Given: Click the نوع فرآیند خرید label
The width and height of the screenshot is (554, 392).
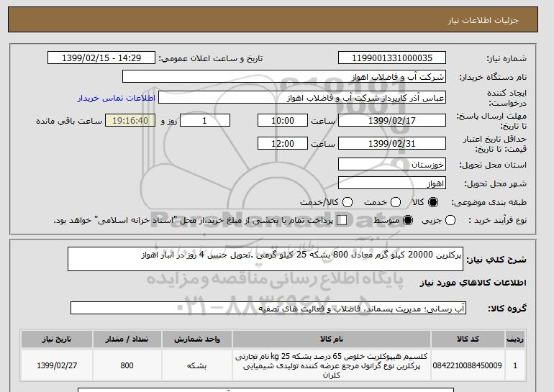Looking at the screenshot, I should tap(497, 220).
